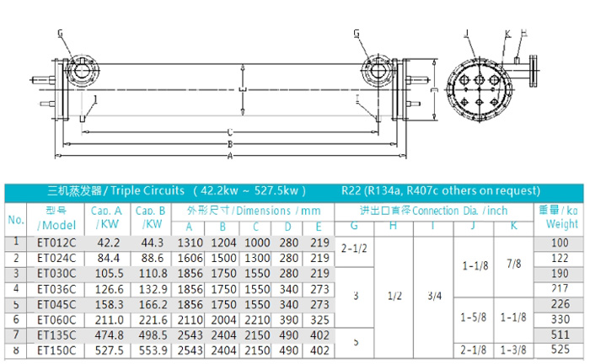Click the ET135C model cell
This screenshot has width=590, height=364.
pyautogui.click(x=56, y=335)
